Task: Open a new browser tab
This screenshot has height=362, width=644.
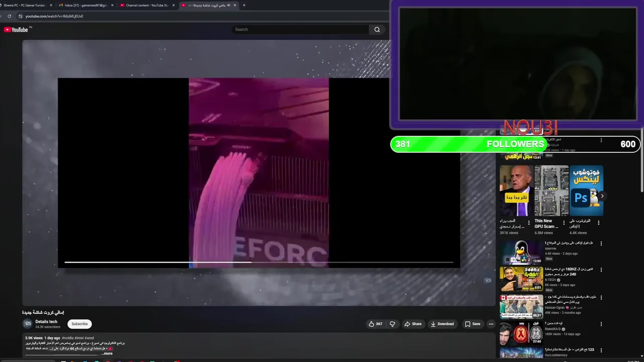Action: (x=244, y=5)
